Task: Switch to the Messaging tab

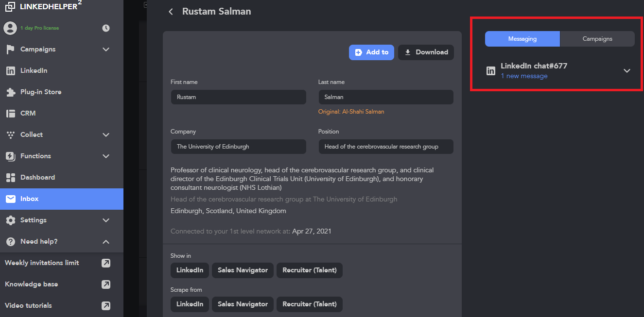Action: [x=522, y=39]
